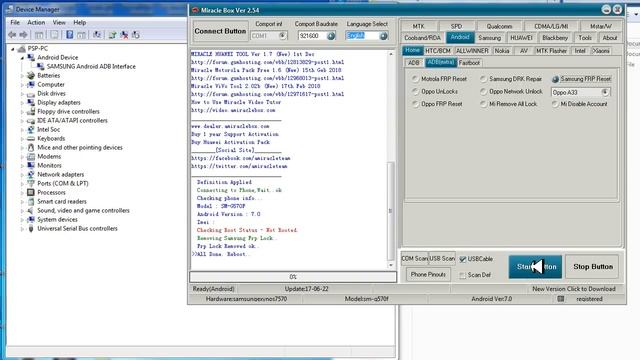
Task: Select the Samsung FRP Reset radio option
Action: (x=555, y=79)
